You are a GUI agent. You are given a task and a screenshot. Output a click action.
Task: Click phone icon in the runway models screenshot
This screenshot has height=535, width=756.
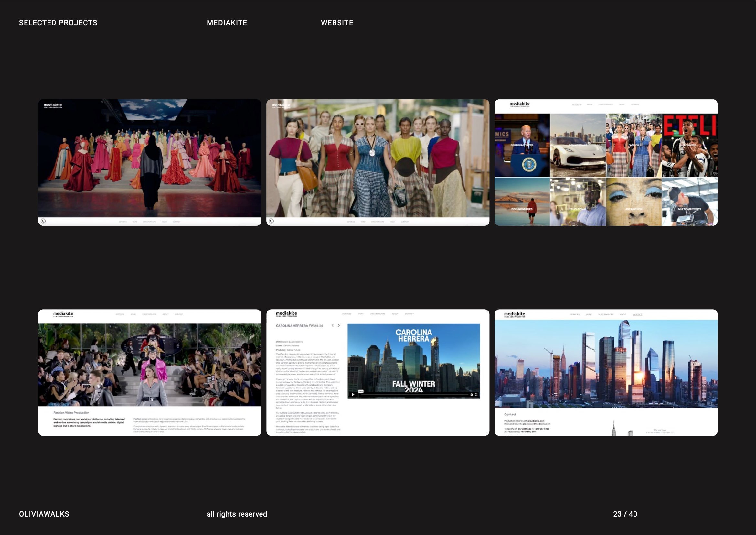pos(271,221)
